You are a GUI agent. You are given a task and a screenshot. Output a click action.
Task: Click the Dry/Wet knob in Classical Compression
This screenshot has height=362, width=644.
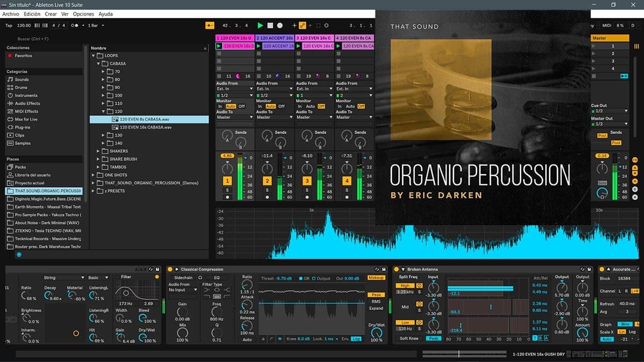point(376,333)
